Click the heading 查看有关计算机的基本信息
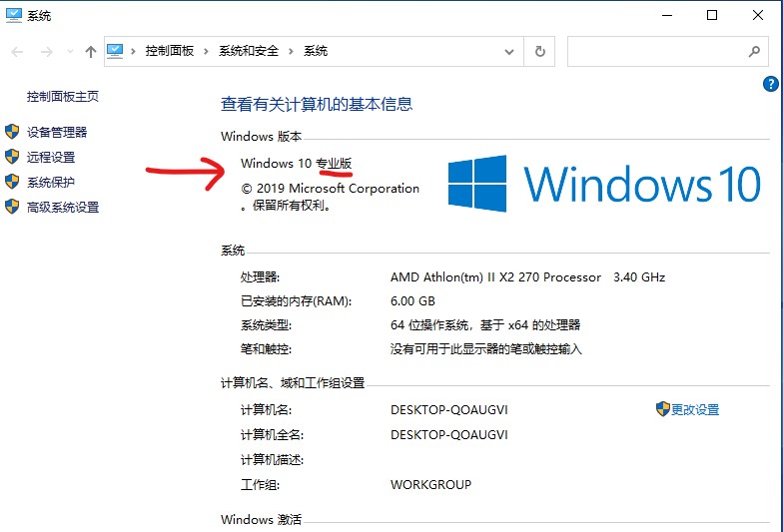 tap(317, 104)
